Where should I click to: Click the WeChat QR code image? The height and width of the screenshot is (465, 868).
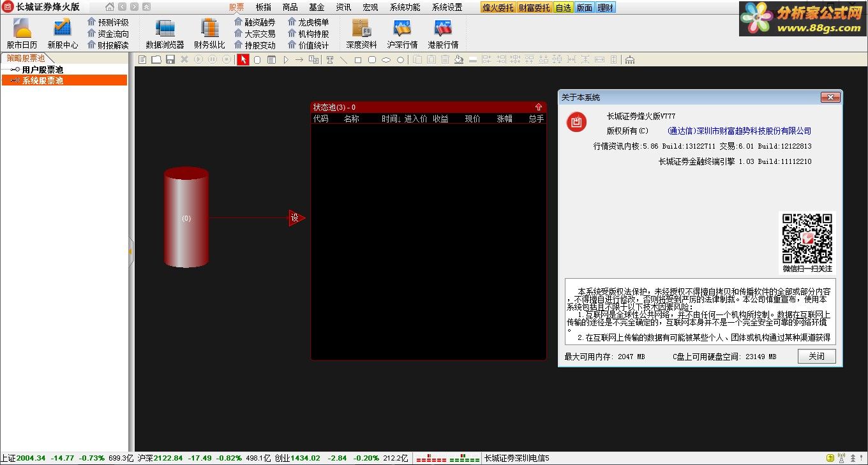[807, 239]
